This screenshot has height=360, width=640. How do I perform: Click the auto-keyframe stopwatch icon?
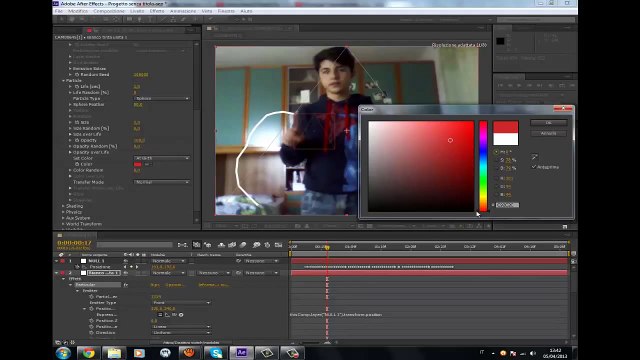(267, 245)
